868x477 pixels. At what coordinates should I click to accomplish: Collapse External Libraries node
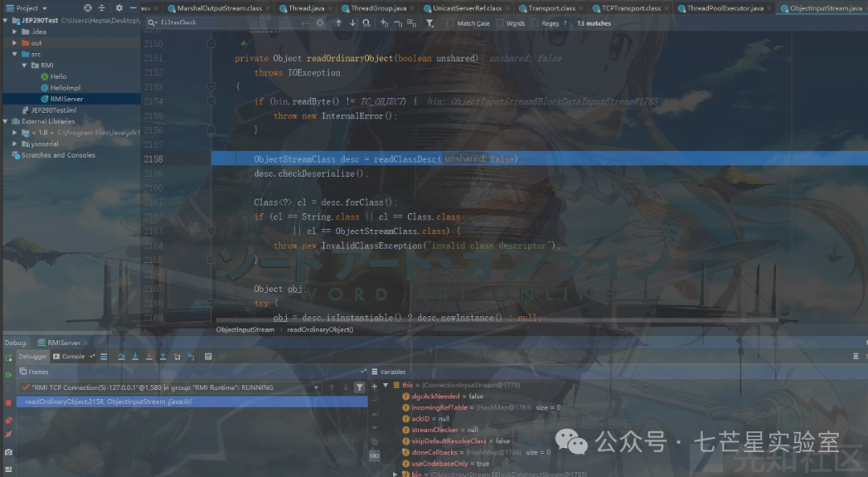pyautogui.click(x=6, y=121)
